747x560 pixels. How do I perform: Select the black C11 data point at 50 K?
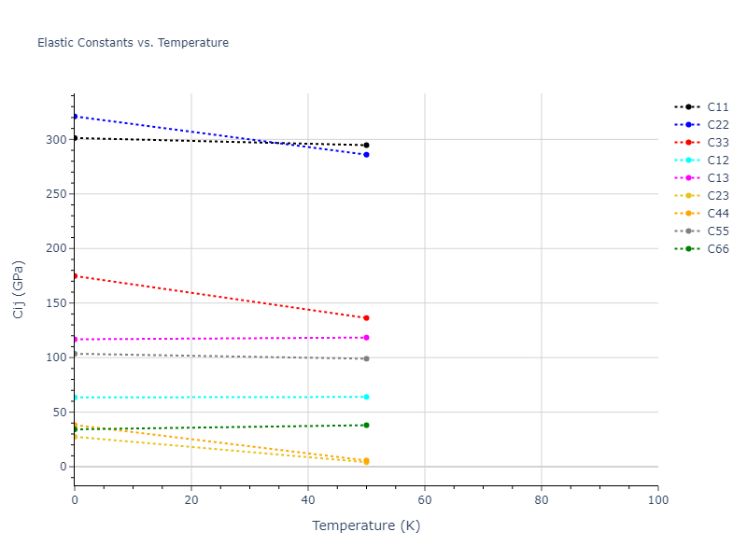(366, 145)
